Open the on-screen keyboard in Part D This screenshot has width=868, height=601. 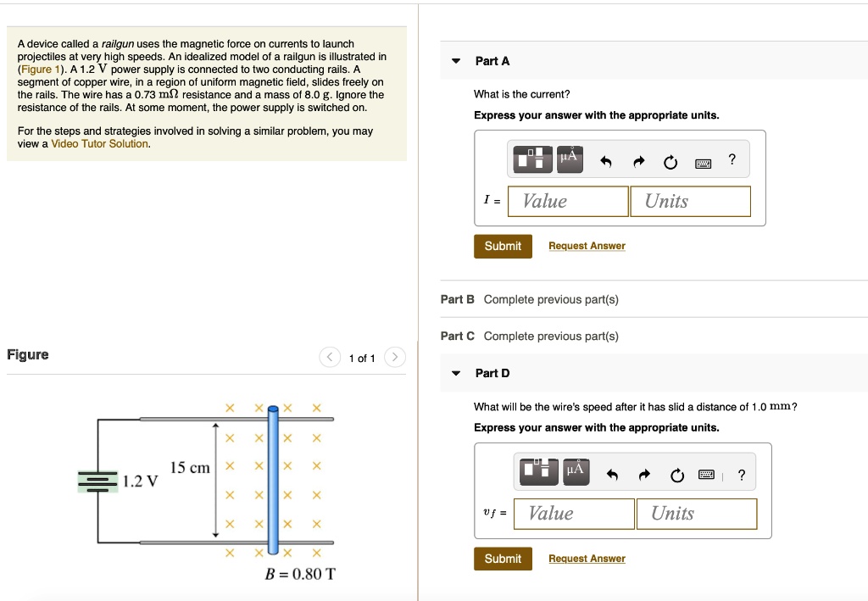click(706, 475)
